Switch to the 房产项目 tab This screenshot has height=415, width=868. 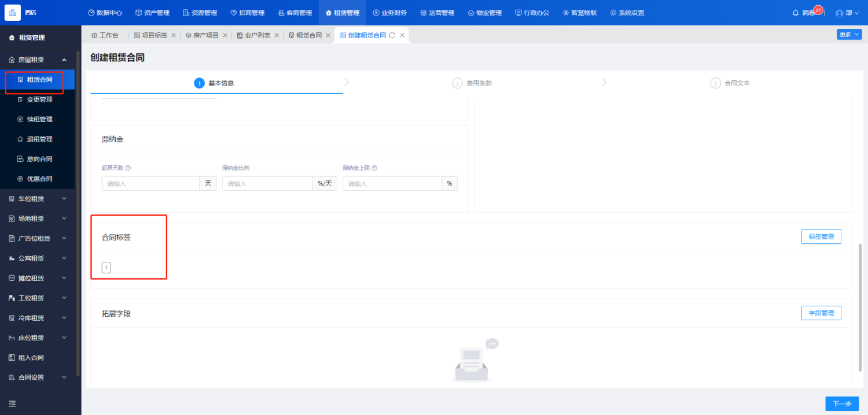[x=202, y=35]
